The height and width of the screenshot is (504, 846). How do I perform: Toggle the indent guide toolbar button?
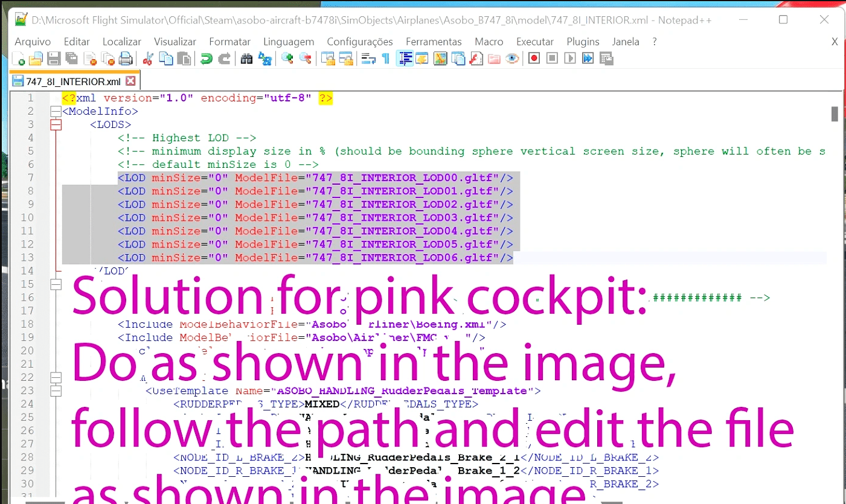(405, 59)
